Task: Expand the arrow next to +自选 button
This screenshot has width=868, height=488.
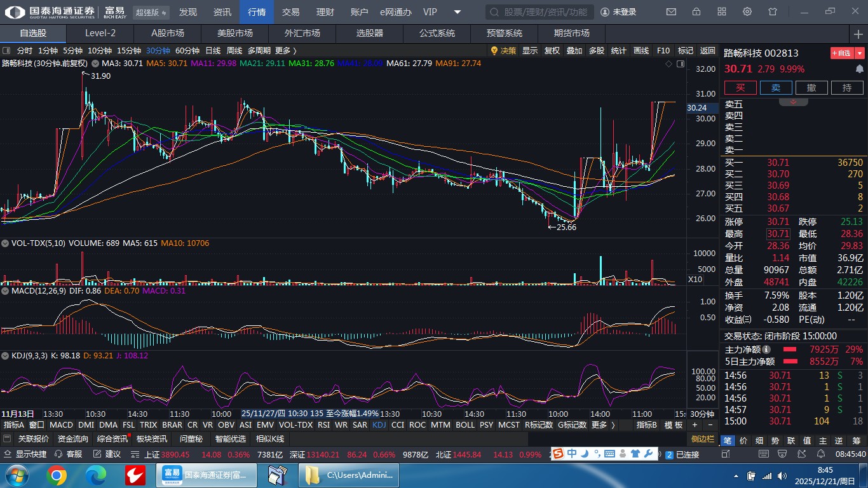Action: tap(860, 53)
